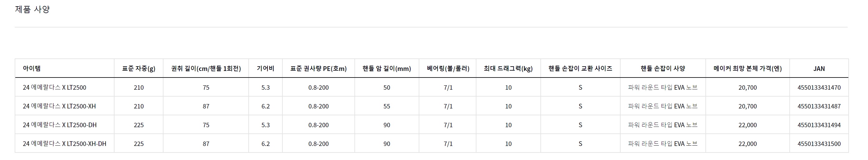This screenshot has height=160, width=868.
Task: Click the 24 에메랄다스 X LT2500-DH item
Action: pos(60,125)
